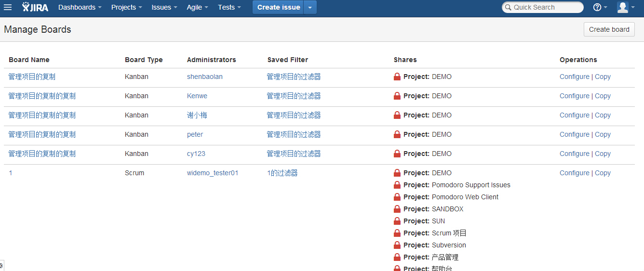Viewport: 644px width, 271px height.
Task: Configure the board in Kenwe row
Action: [x=575, y=96]
